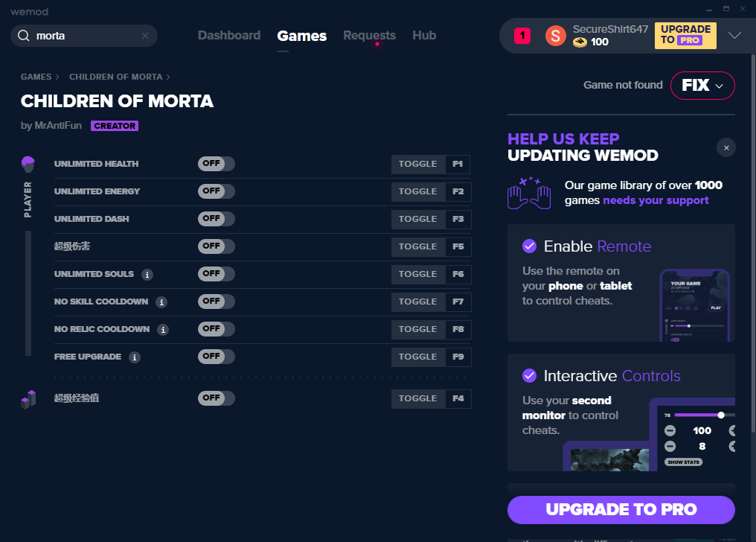Click the red notification badge icon
Image resolution: width=756 pixels, height=542 pixels.
[522, 36]
